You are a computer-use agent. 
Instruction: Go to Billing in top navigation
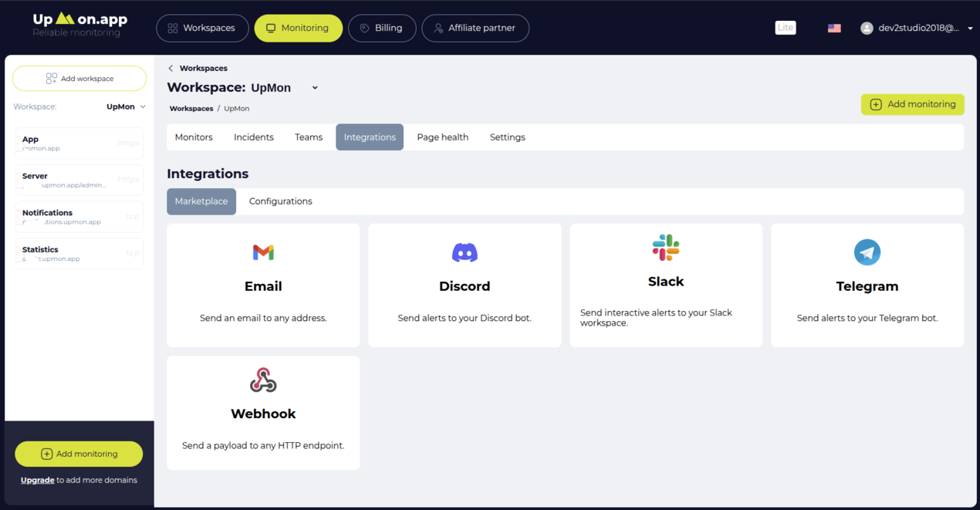point(382,28)
